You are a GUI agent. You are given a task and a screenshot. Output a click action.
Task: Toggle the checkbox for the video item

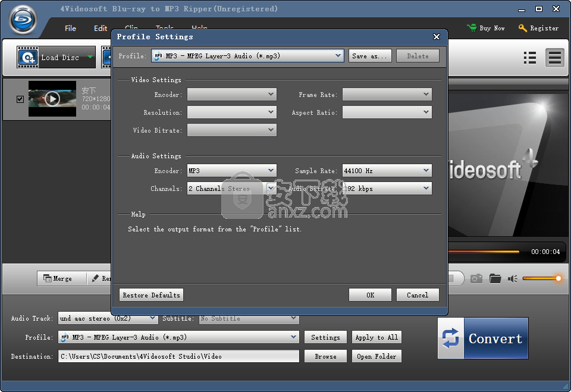click(x=20, y=99)
